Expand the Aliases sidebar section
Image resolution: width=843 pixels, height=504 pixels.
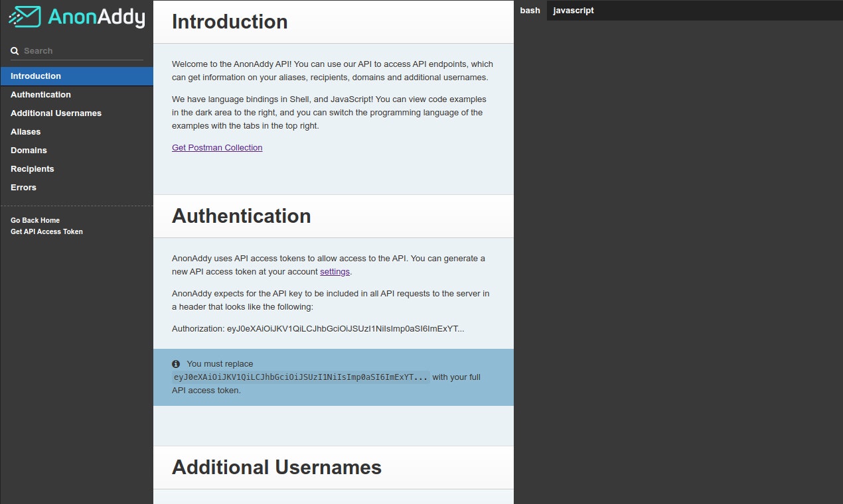(77, 132)
